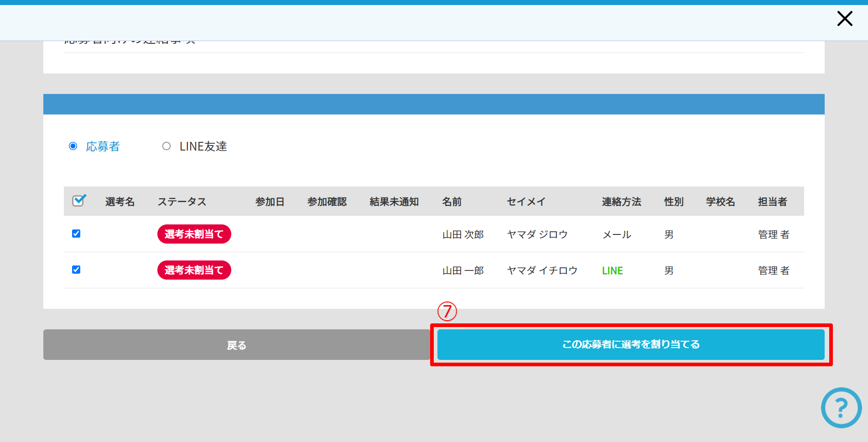
Task: Click the 担当者 column header
Action: tap(772, 202)
